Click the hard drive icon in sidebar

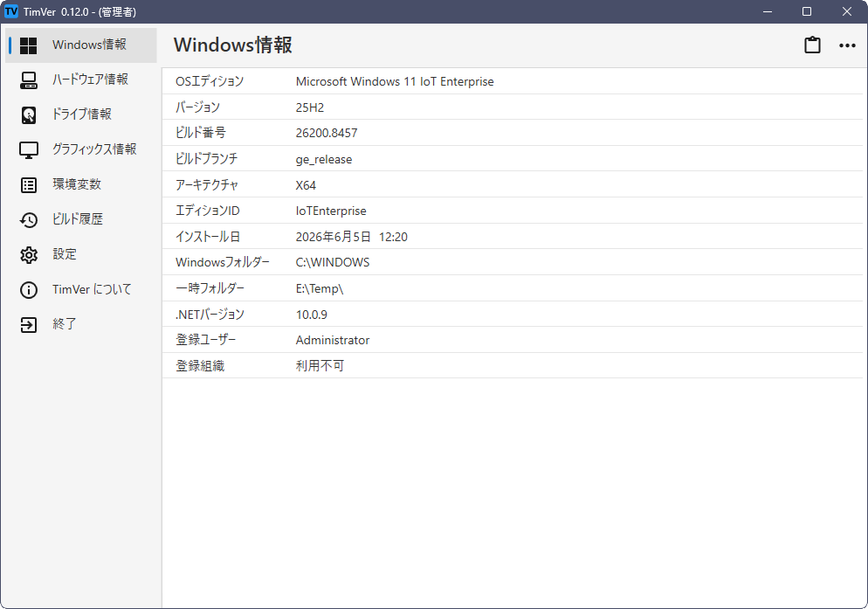click(28, 115)
